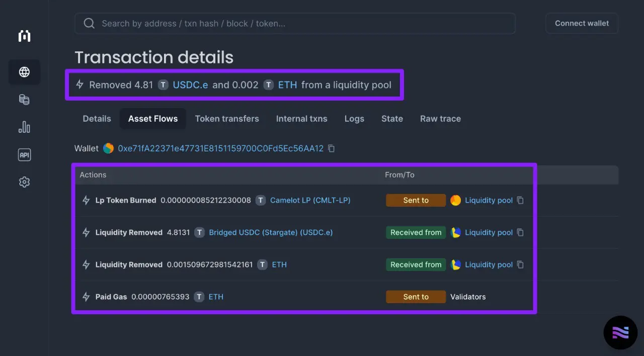Open ETH link in Paid Gas row
The height and width of the screenshot is (356, 644).
pos(216,297)
